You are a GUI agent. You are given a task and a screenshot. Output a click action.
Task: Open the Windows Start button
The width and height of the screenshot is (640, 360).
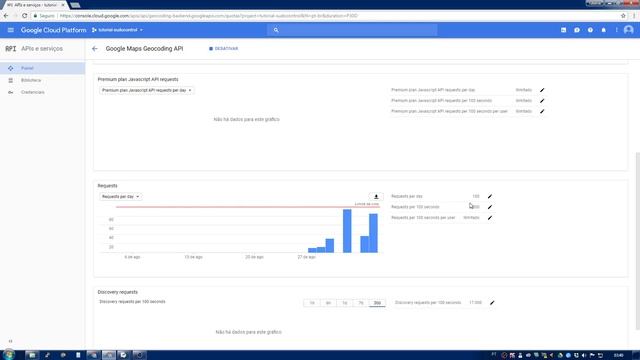[x=9, y=355]
